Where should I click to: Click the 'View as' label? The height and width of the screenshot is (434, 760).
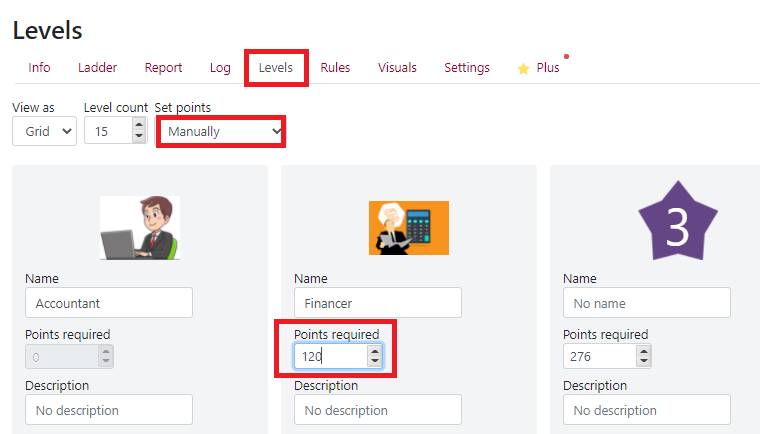click(33, 108)
